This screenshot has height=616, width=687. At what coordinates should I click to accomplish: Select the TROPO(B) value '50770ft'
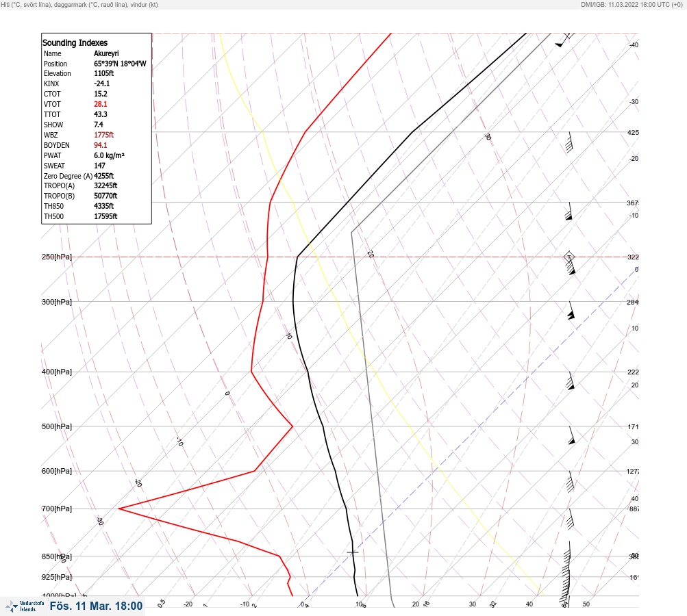[x=105, y=196]
